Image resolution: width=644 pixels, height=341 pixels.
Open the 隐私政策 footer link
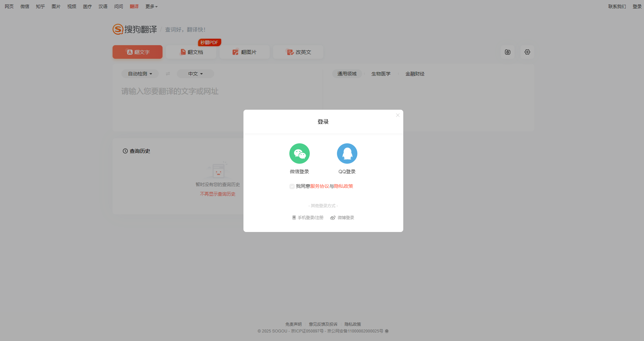(353, 324)
